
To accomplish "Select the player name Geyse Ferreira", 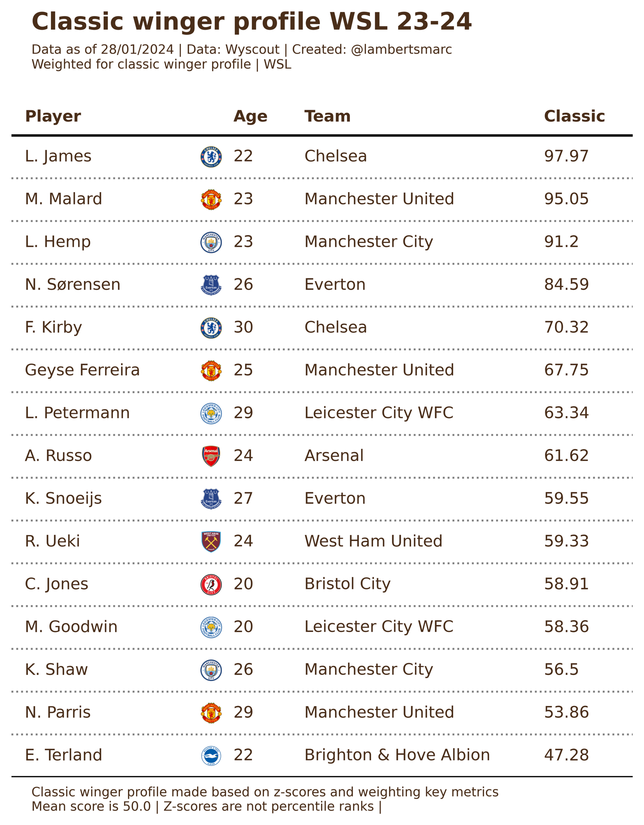I will 82,370.
